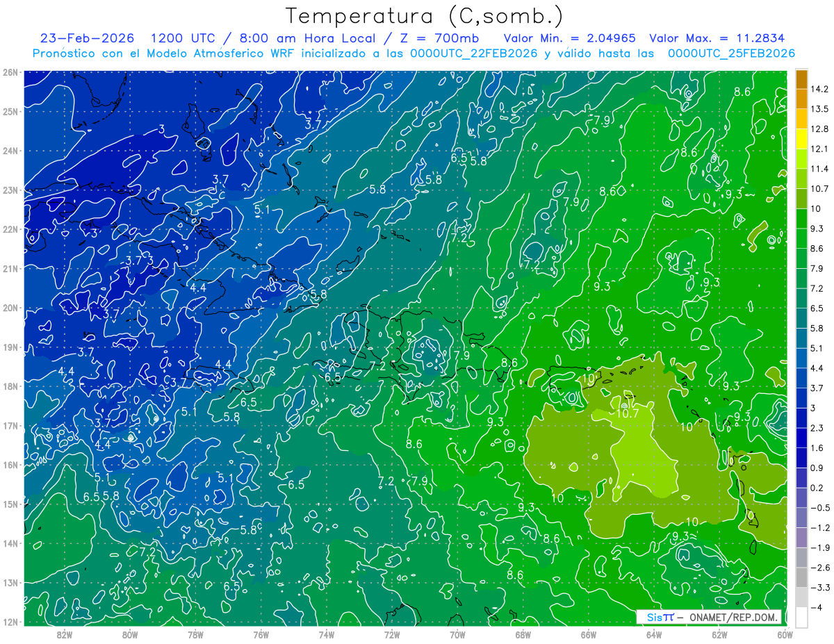The height and width of the screenshot is (644, 834).
Task: Click the top orange swatch above 14.2
Action: [x=802, y=79]
